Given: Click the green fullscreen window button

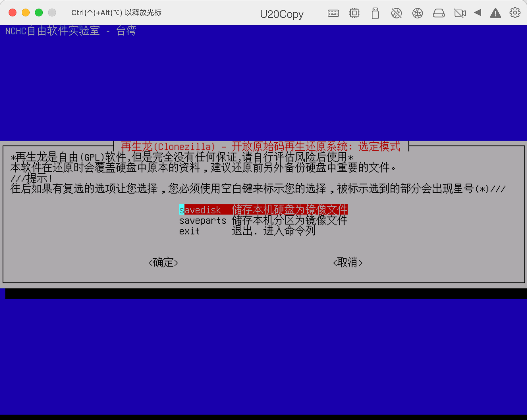Looking at the screenshot, I should point(39,13).
